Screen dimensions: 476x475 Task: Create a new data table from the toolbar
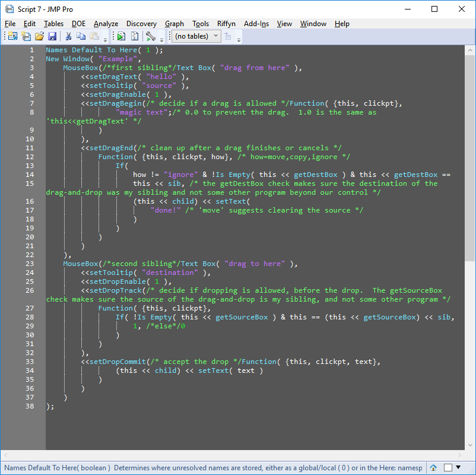[12, 36]
